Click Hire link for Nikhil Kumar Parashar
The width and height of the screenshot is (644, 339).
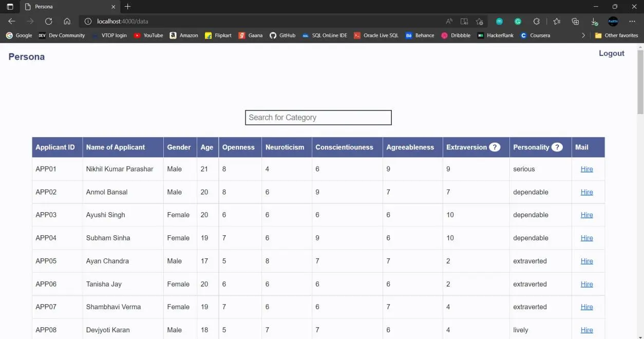pos(586,169)
